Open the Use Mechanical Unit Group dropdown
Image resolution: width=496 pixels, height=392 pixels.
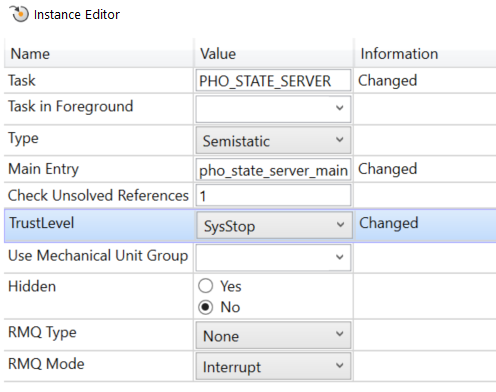[x=273, y=257]
